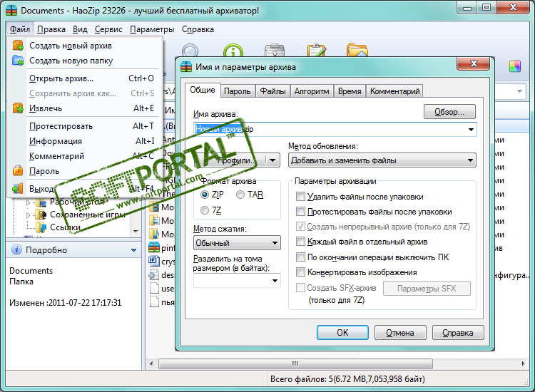Click the blue info icon beside Подробно

[x=16, y=250]
